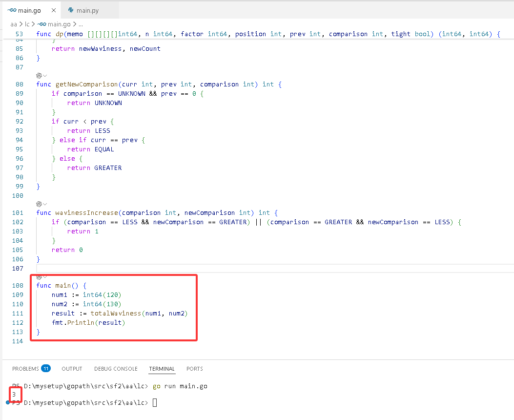Switch to the main.py editor tab
This screenshot has height=420, width=514.
[x=87, y=10]
